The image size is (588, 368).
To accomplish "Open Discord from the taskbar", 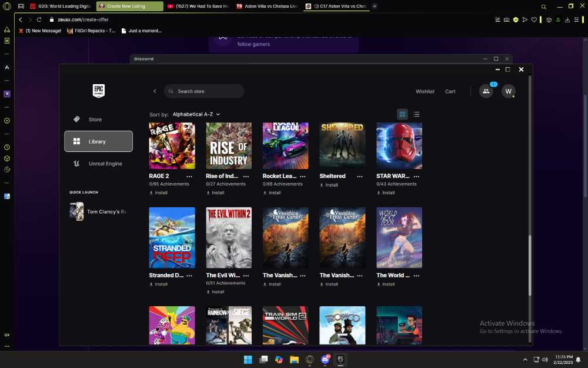I will point(325,360).
